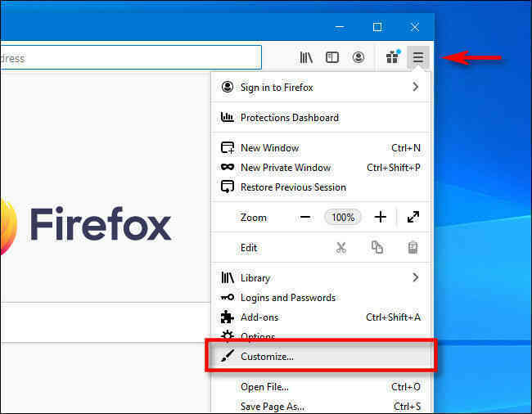Image resolution: width=532 pixels, height=414 pixels.
Task: Click the New Window icon
Action: click(x=228, y=148)
